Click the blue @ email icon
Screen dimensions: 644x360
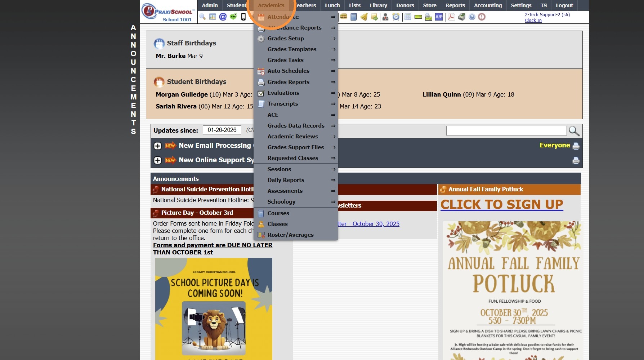point(223,17)
